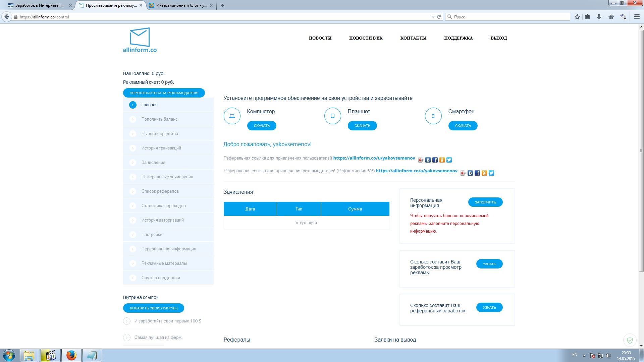Click 'ЗАПОЛНИТЬ' personal information button

point(485,202)
